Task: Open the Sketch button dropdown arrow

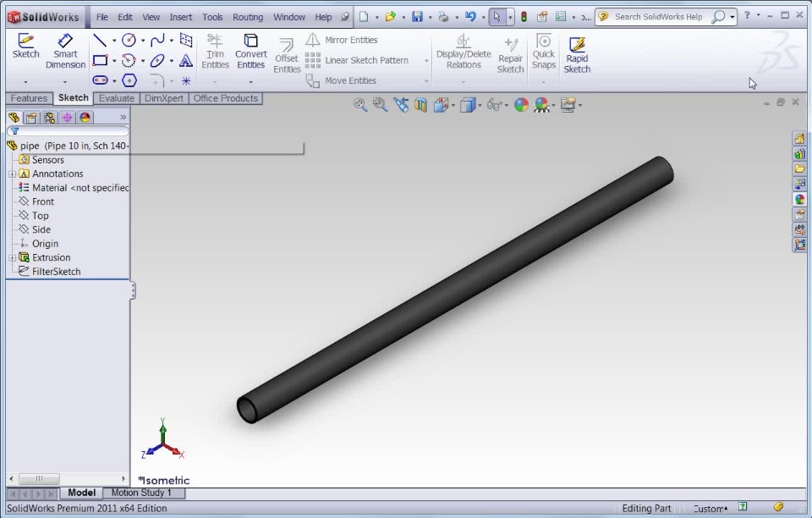Action: coord(25,82)
